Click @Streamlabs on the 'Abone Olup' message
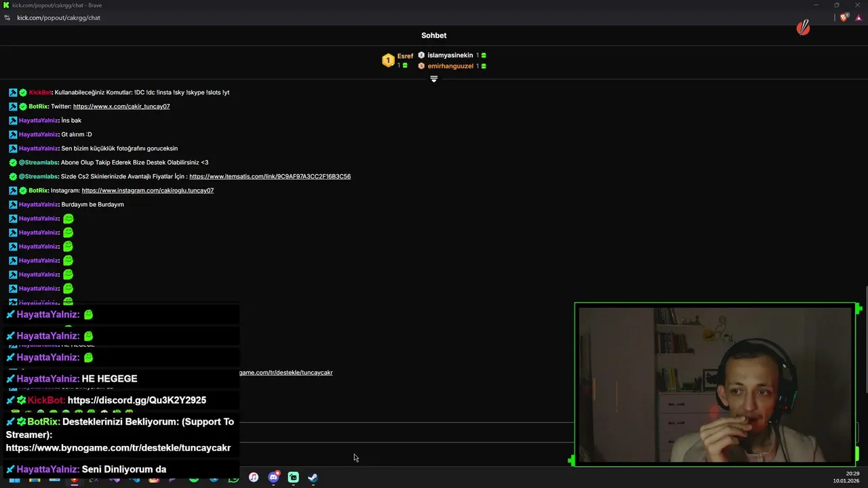The image size is (868, 488). 38,163
